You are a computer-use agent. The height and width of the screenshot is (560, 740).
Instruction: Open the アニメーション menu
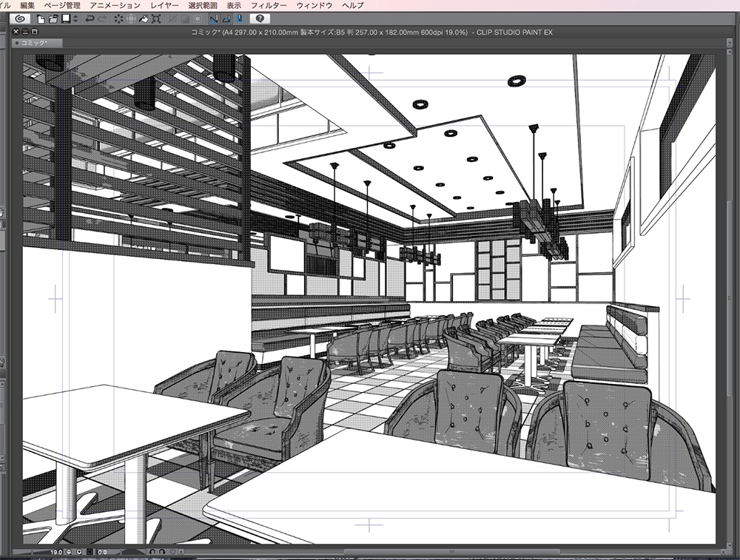115,6
